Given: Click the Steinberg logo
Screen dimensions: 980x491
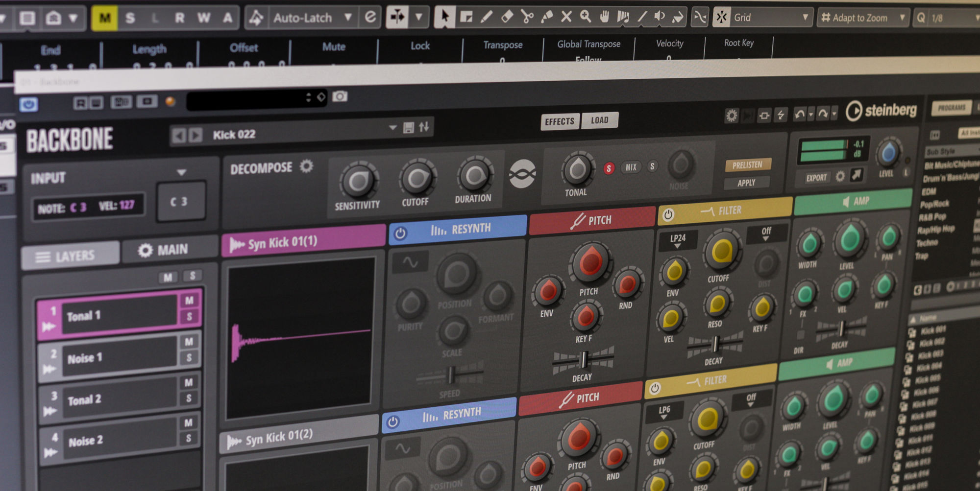Looking at the screenshot, I should 882,110.
